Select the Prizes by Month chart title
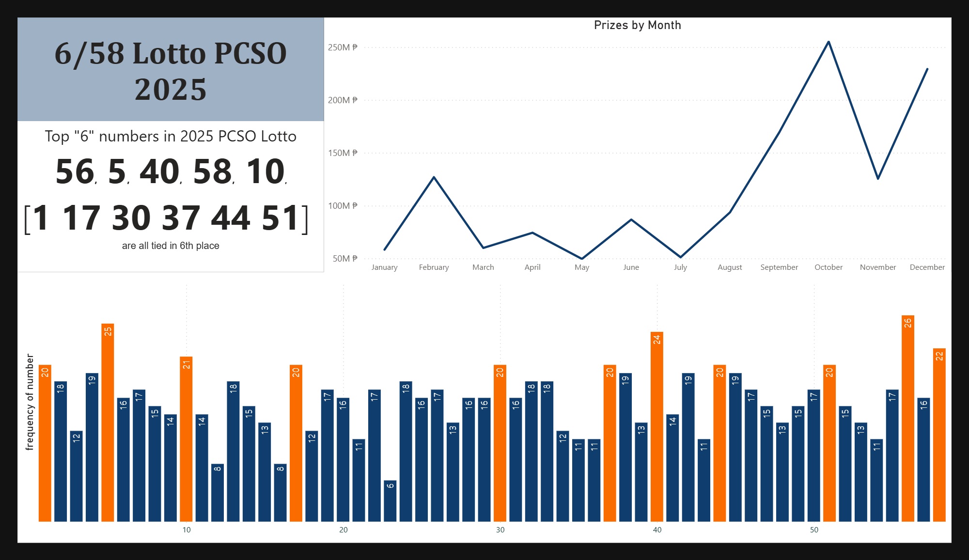Image resolution: width=969 pixels, height=560 pixels. point(637,25)
